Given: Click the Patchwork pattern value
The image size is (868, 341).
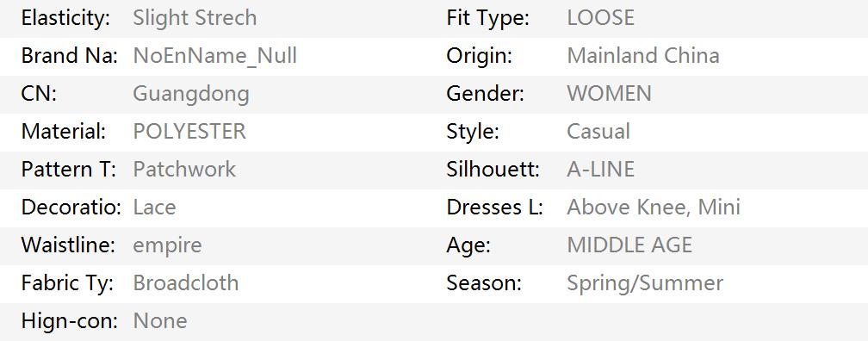Looking at the screenshot, I should tap(184, 170).
